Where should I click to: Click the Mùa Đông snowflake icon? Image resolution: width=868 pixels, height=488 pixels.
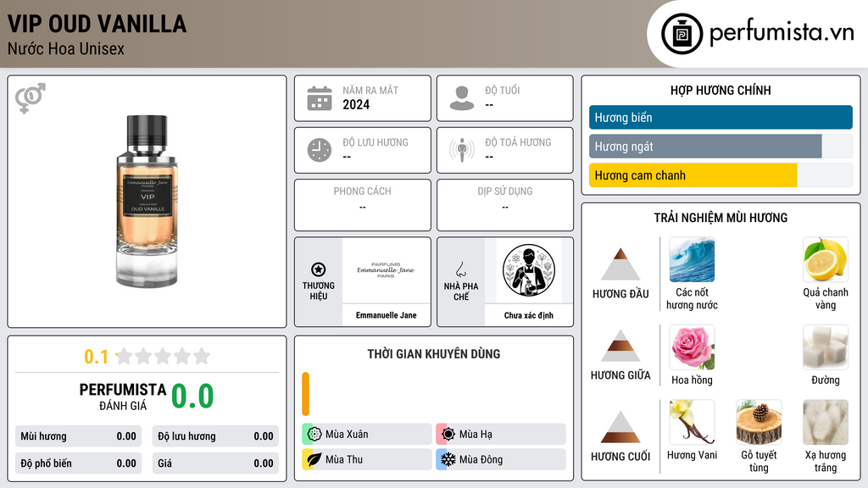tap(448, 459)
